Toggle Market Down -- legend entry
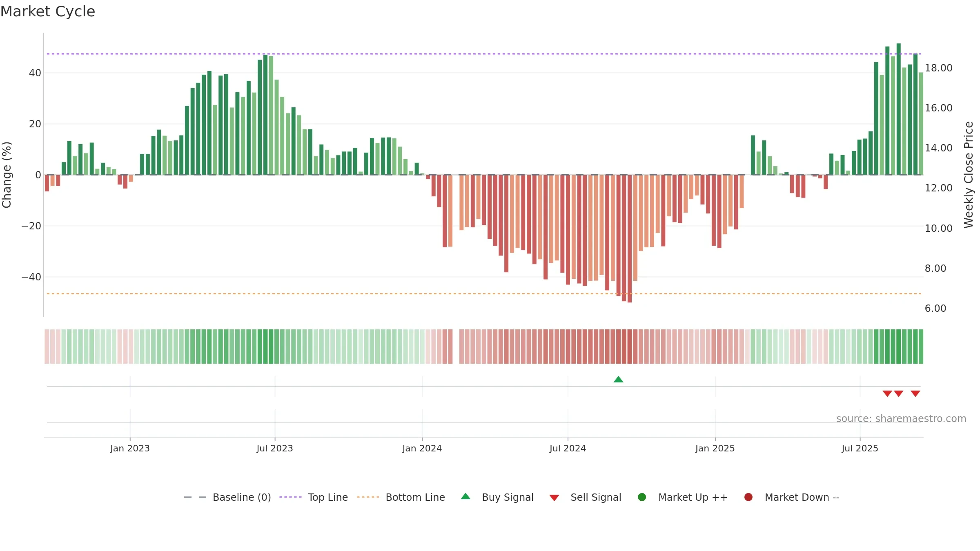 click(792, 497)
